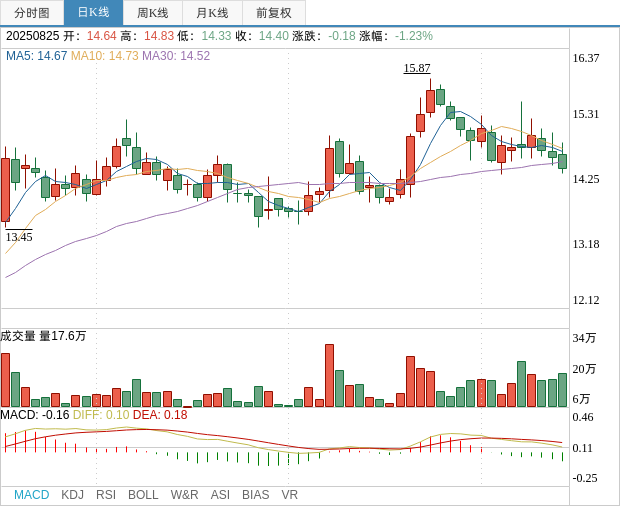Image resolution: width=620 pixels, height=506 pixels.
Task: Click the 13.18 price axis label
Action: coord(586,244)
